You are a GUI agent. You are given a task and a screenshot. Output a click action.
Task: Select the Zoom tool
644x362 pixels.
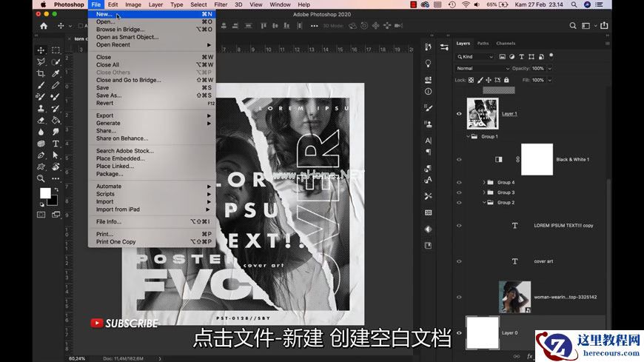point(41,178)
